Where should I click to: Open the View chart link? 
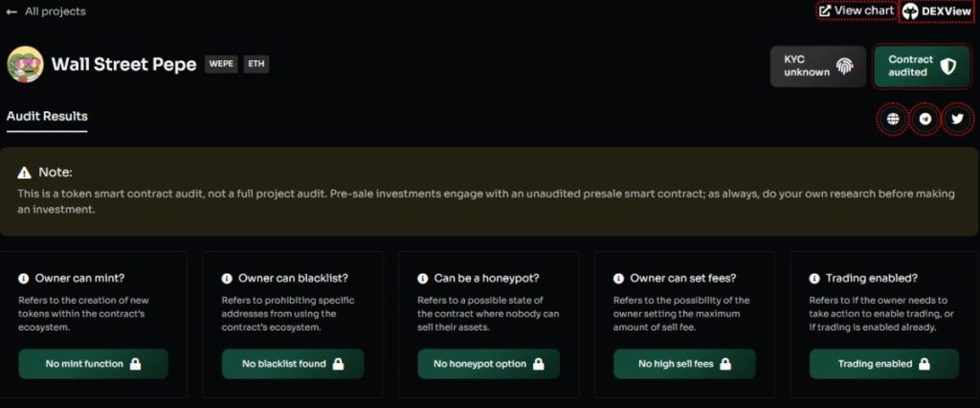pyautogui.click(x=857, y=11)
